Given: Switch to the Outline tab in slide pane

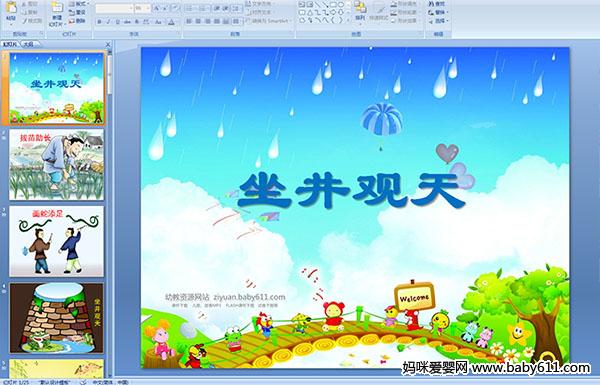Looking at the screenshot, I should point(28,44).
